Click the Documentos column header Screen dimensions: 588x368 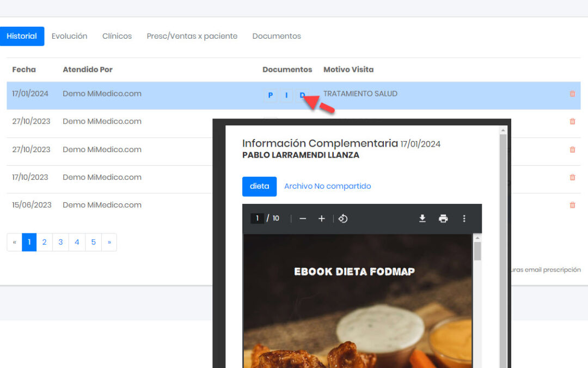tap(287, 69)
